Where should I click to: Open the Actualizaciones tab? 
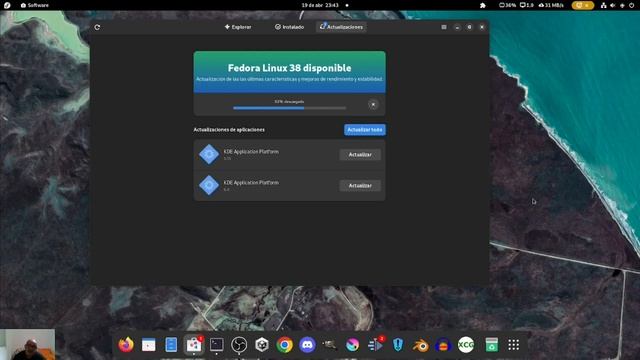click(x=341, y=27)
